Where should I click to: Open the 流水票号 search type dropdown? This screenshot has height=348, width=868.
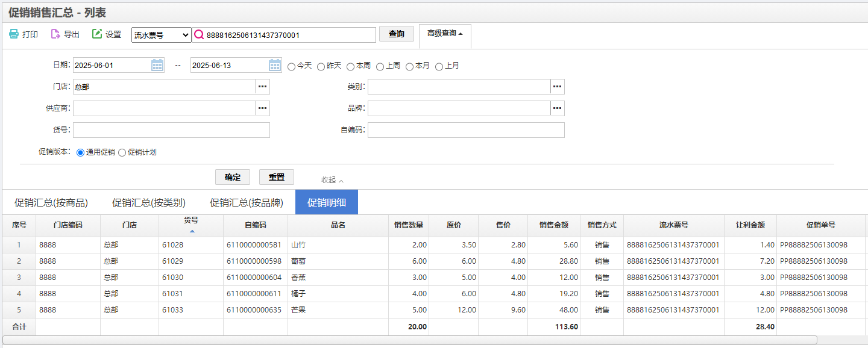[x=162, y=35]
